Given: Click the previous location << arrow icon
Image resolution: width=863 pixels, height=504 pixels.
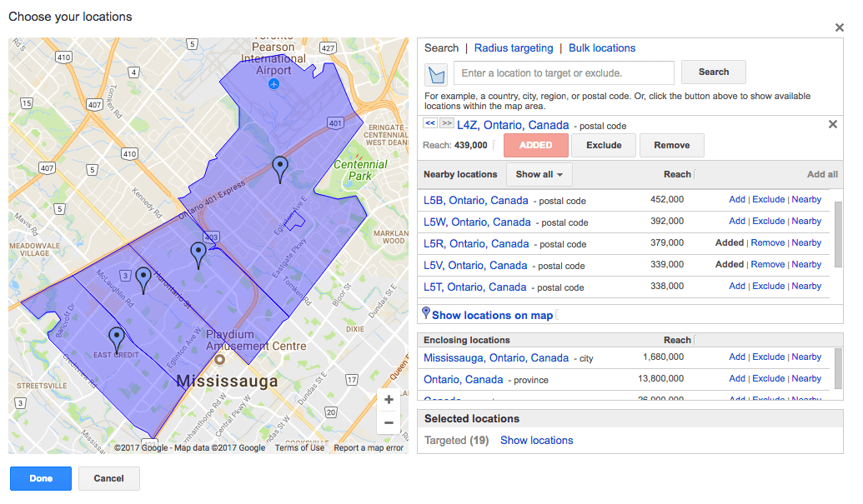Looking at the screenshot, I should [430, 123].
